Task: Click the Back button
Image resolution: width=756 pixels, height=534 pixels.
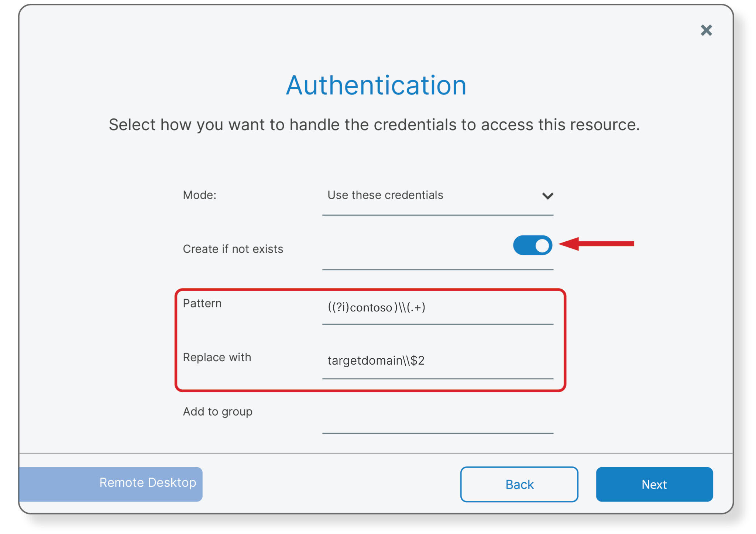Action: pyautogui.click(x=519, y=484)
